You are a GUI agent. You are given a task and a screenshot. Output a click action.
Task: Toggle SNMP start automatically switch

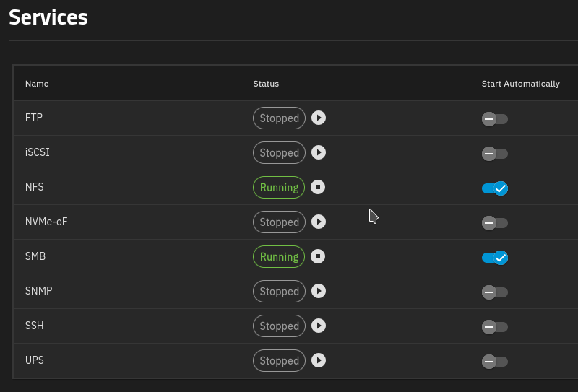click(495, 292)
